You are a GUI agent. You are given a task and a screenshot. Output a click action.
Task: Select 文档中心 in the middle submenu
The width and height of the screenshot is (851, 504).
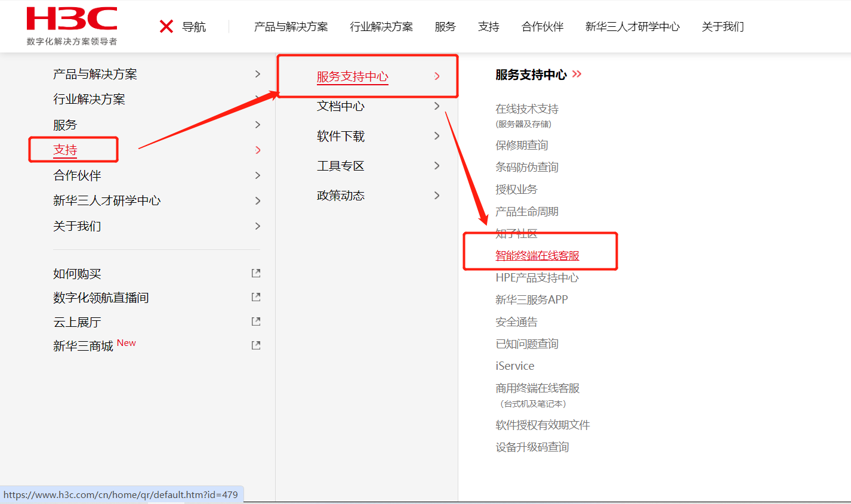pyautogui.click(x=341, y=106)
